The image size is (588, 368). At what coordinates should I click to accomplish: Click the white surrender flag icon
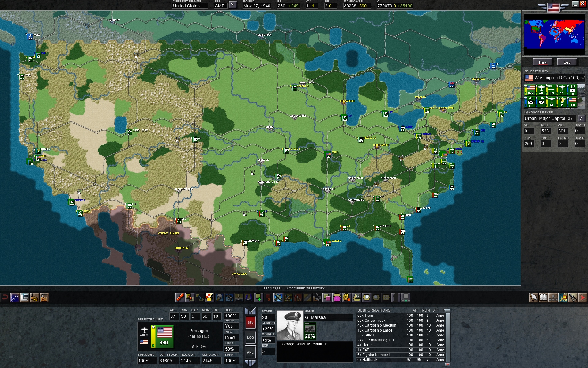(x=533, y=297)
